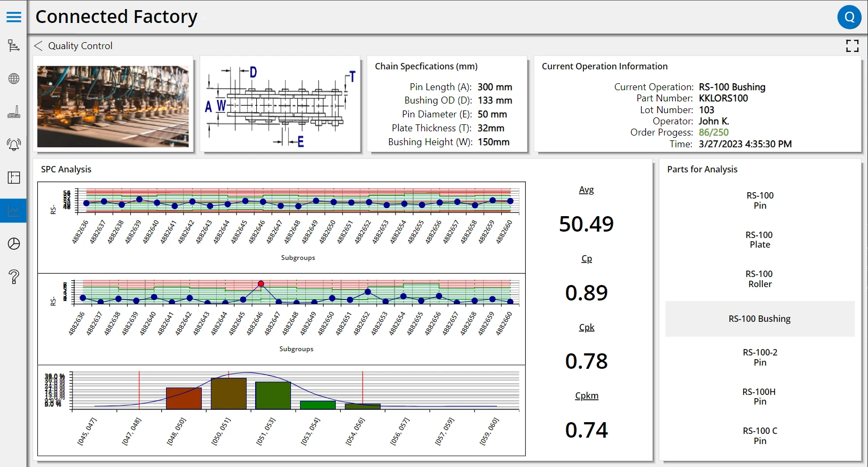Viewport: 868px width, 467px height.
Task: Select the factory icon in sidebar
Action: [14, 112]
